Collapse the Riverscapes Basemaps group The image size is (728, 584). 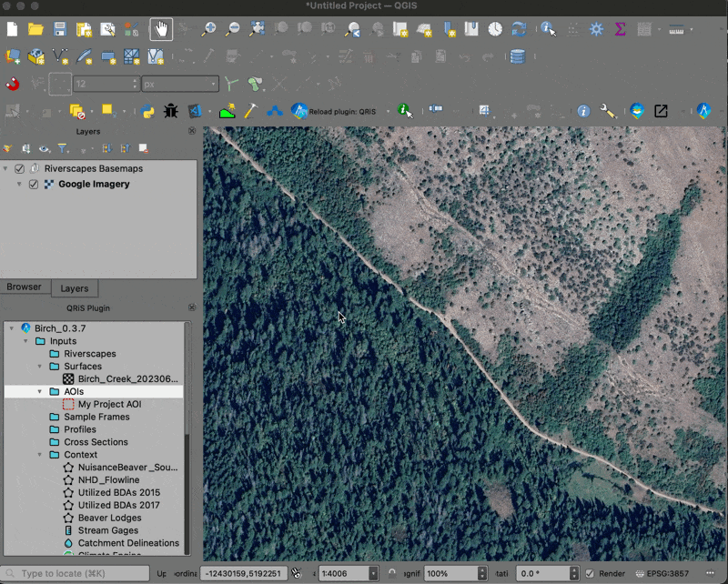pos(5,168)
